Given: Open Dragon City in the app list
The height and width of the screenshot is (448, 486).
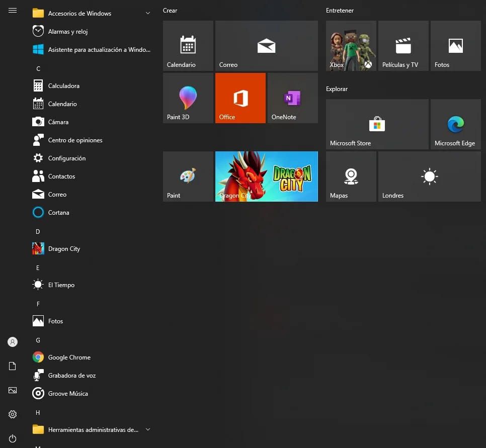Looking at the screenshot, I should [x=92, y=249].
